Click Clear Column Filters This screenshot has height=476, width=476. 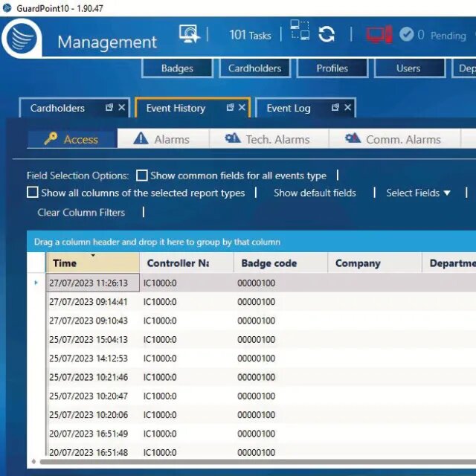pos(81,212)
